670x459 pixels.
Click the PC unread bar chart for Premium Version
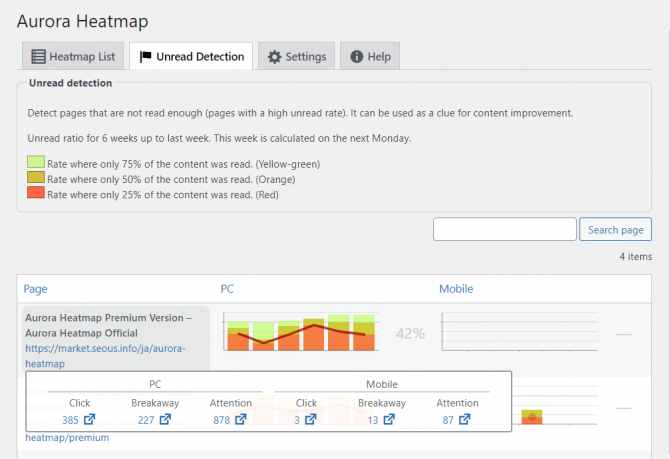click(x=301, y=332)
